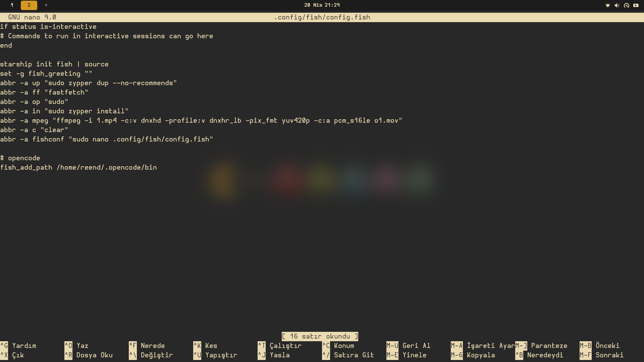644x362 pixels.
Task: Click the ^\ Değiştir replace shortcut
Action: tap(151, 355)
